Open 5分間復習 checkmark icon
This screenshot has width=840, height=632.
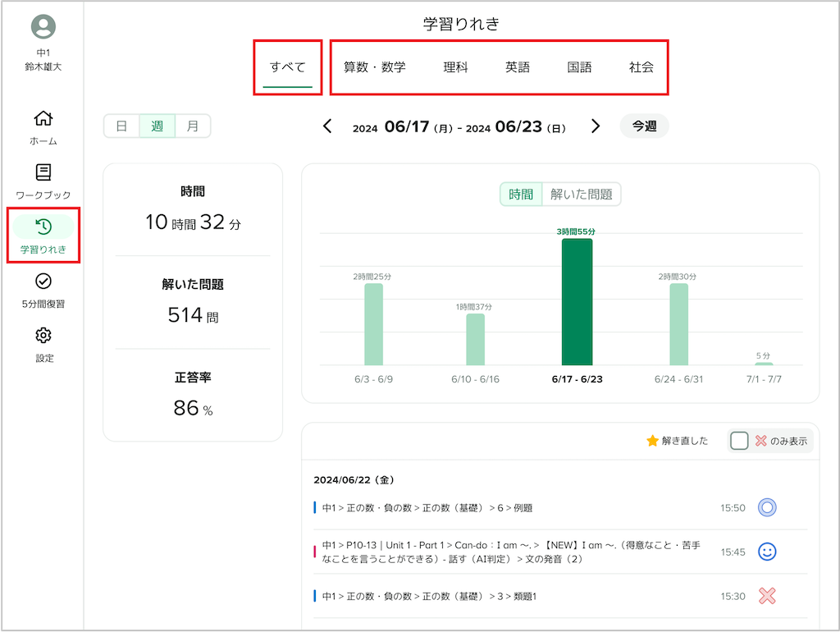click(43, 281)
